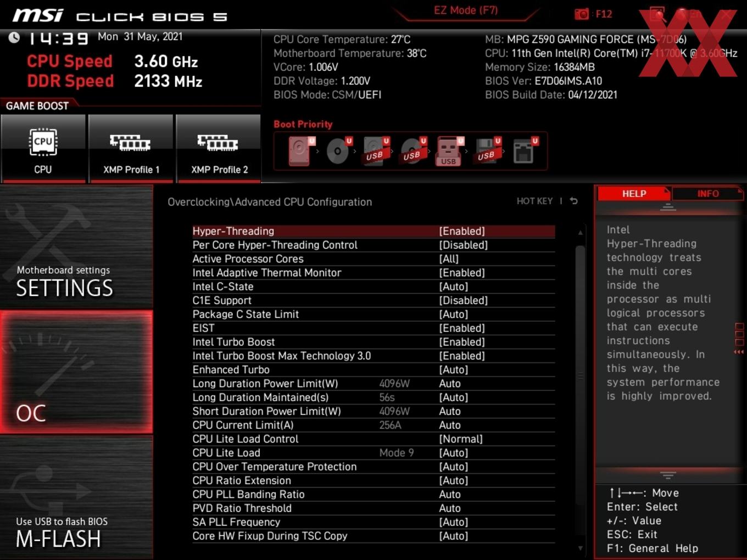
Task: Select the USB hard disk boot icon
Action: 376,151
